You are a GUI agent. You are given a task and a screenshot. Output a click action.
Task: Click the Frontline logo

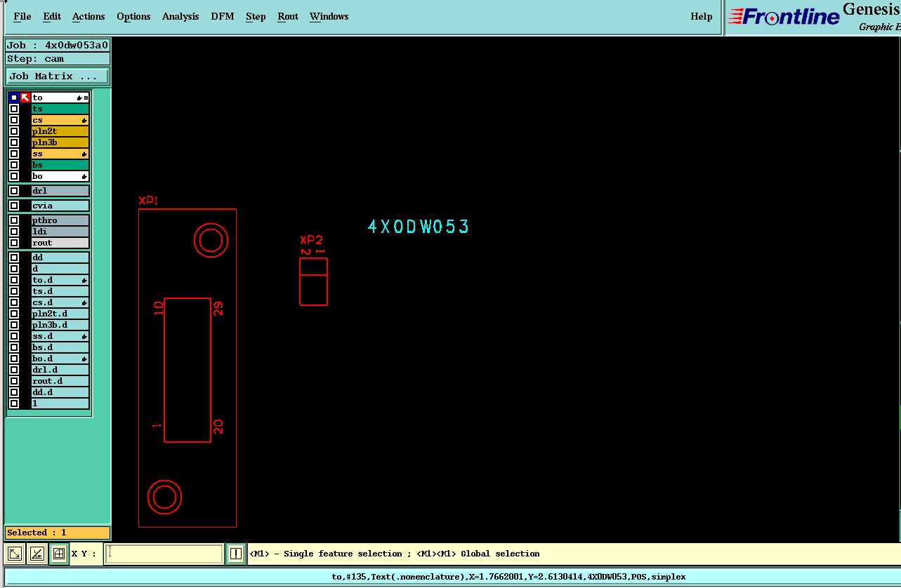click(x=784, y=17)
